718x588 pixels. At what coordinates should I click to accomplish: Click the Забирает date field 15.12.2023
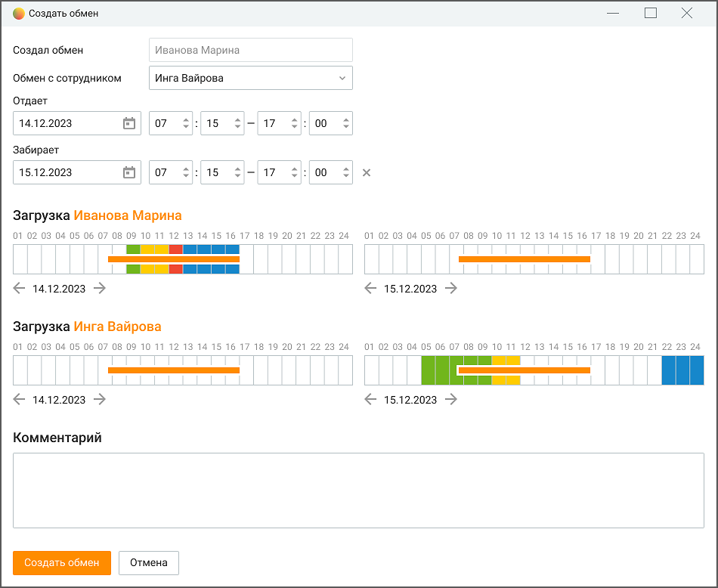(77, 172)
